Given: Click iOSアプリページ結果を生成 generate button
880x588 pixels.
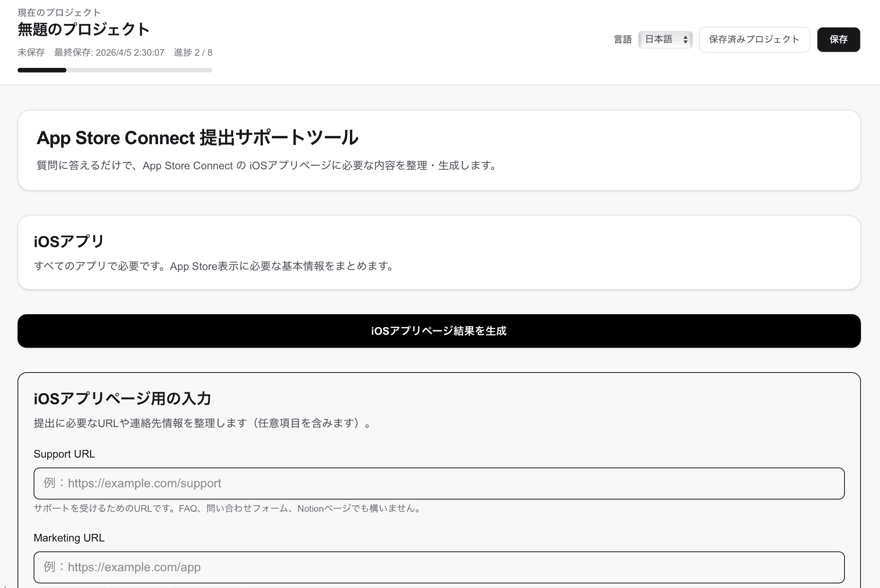Looking at the screenshot, I should pyautogui.click(x=439, y=331).
